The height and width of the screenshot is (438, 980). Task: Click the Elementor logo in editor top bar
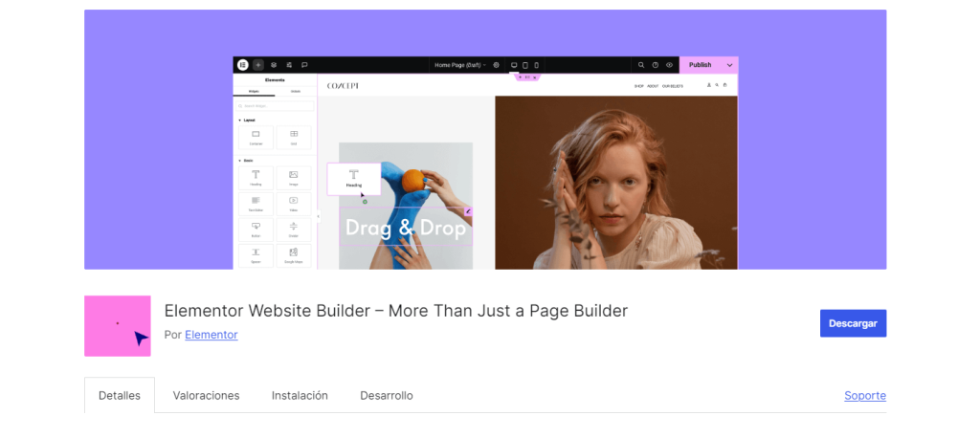tap(243, 65)
